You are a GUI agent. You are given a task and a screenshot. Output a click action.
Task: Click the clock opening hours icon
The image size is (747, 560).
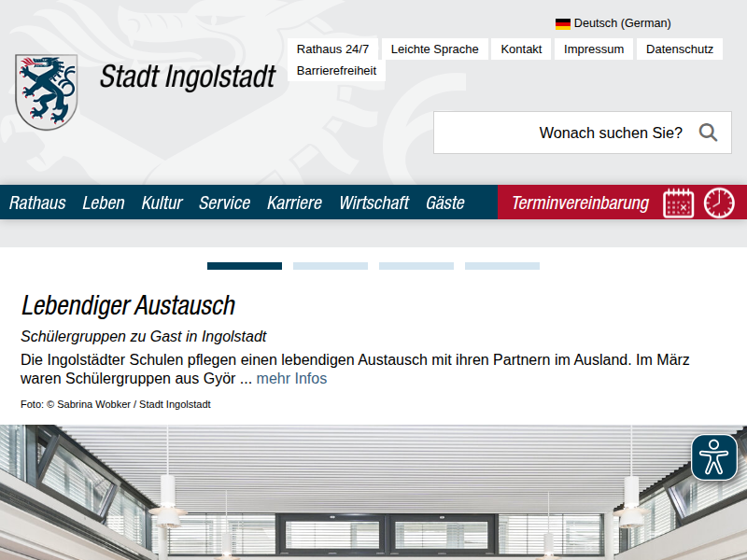coord(719,203)
